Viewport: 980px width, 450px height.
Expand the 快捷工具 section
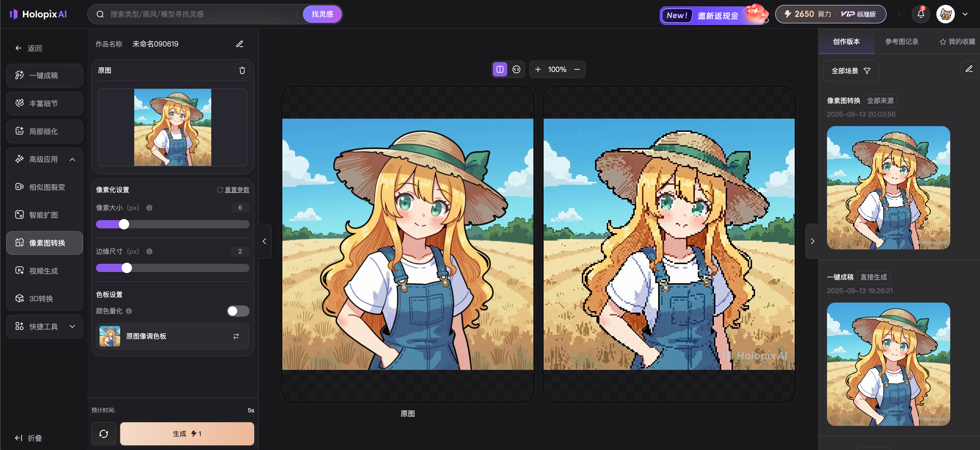click(72, 327)
